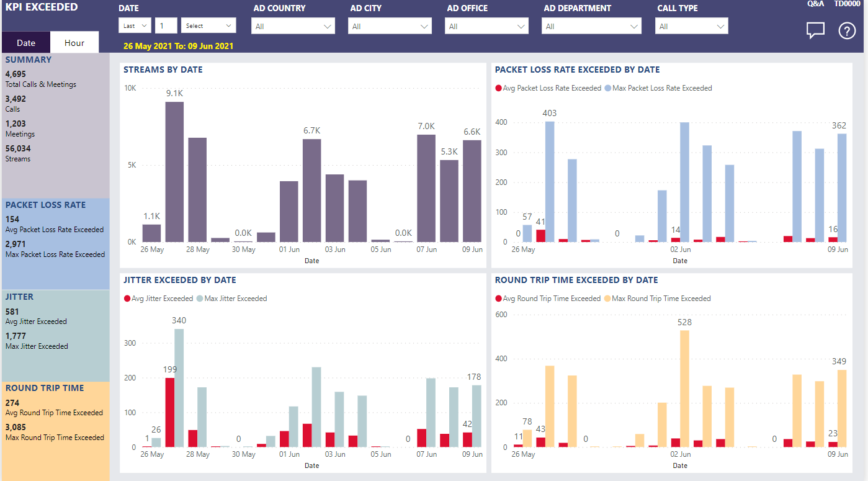868x481 pixels.
Task: Click the 4,695 Total Calls & Meetings value
Action: 16,74
